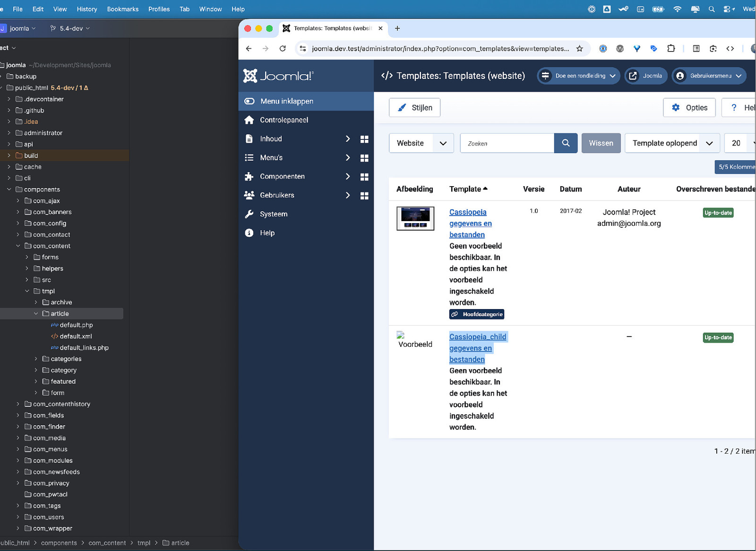
Task: Collapse the article folder in tree
Action: click(36, 314)
